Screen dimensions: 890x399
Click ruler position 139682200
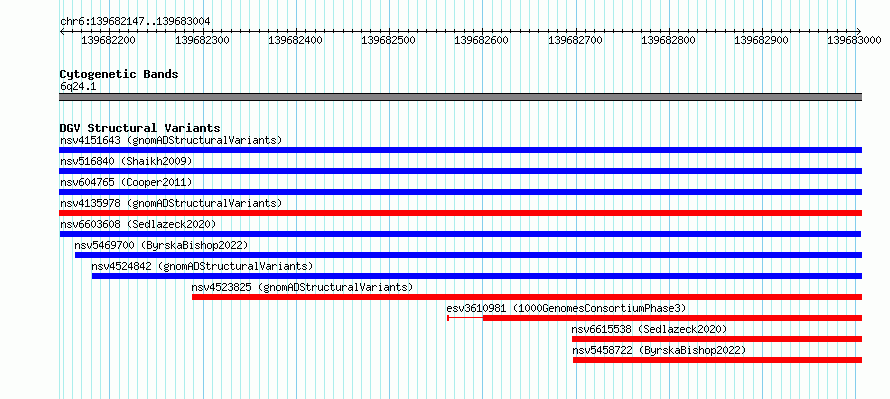click(x=108, y=40)
